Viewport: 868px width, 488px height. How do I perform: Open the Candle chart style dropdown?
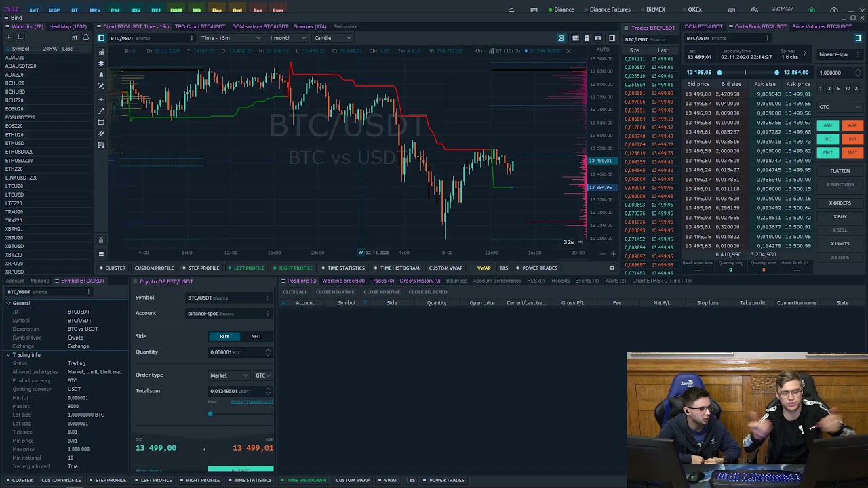(332, 38)
